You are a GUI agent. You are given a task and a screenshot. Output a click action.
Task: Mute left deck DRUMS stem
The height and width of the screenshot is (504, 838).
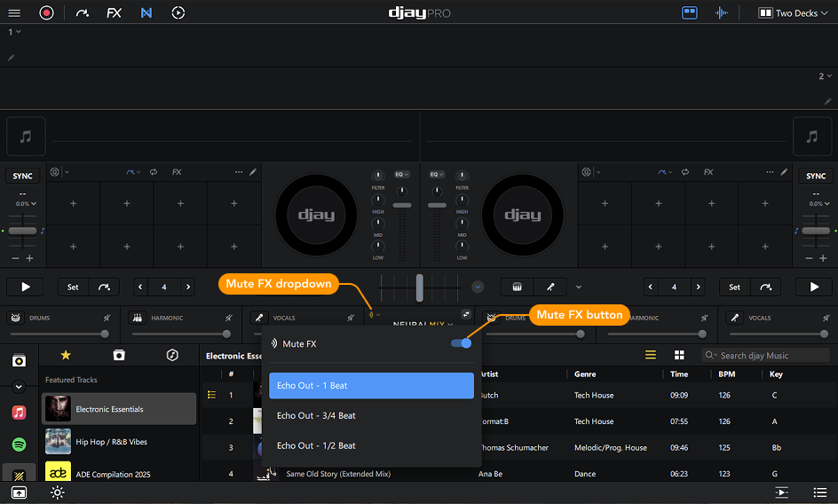[107, 318]
